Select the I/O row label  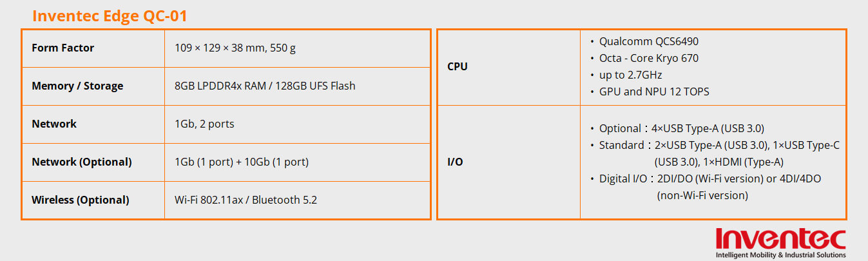tap(454, 162)
